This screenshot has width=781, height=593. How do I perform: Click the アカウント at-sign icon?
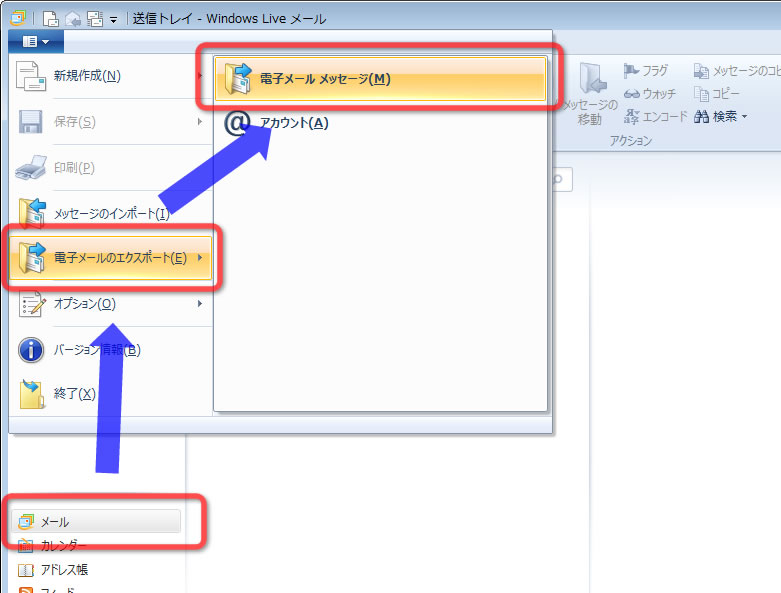coord(236,123)
